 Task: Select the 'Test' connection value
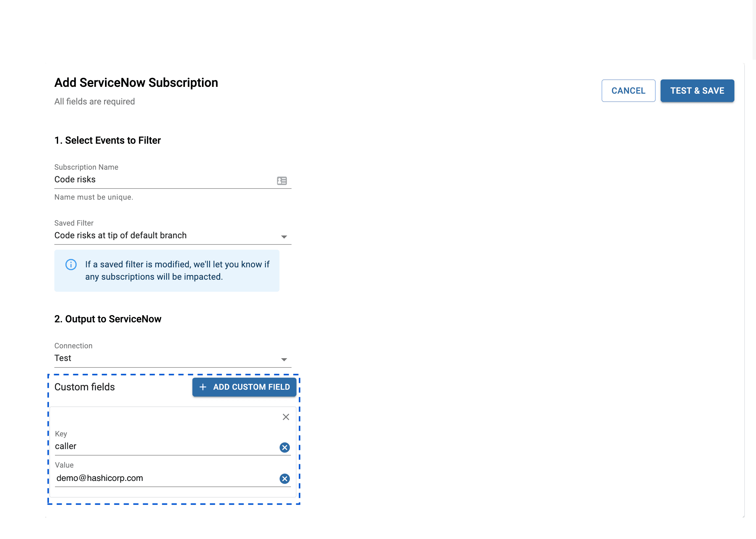[63, 358]
